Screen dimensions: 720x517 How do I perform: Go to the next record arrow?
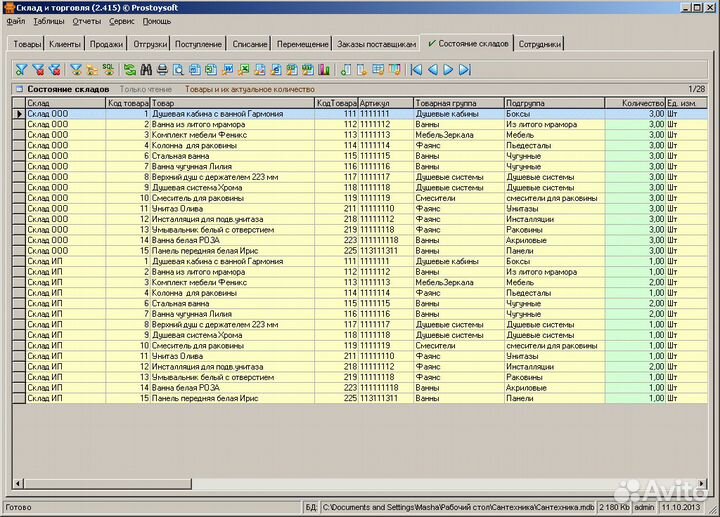click(x=448, y=70)
